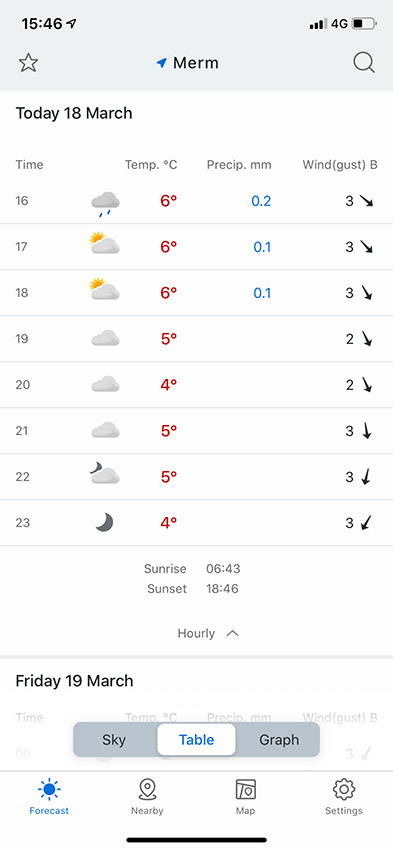Tap the Friday 19 March header
This screenshot has width=393, height=850.
coord(74,681)
